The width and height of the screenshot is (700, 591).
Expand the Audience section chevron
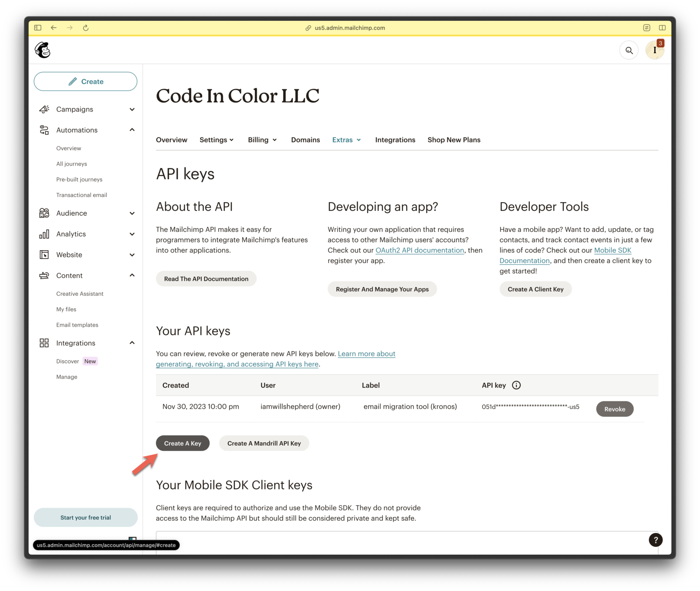click(x=132, y=213)
